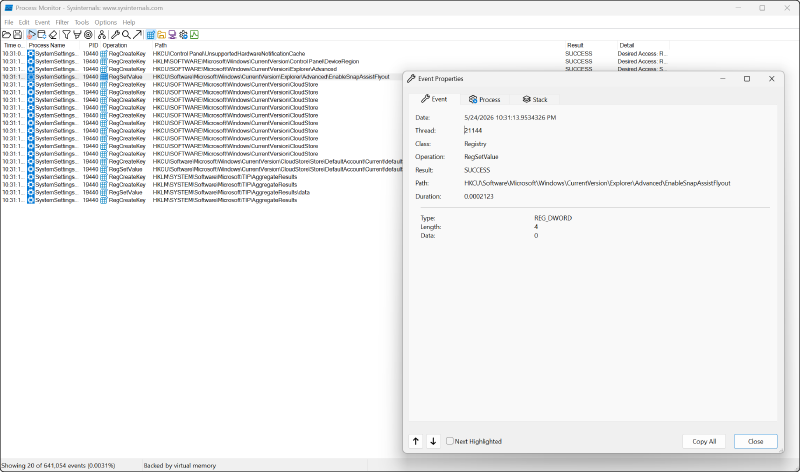Image resolution: width=800 pixels, height=472 pixels.
Task: Click the Event Properties wrench title icon
Action: [411, 79]
